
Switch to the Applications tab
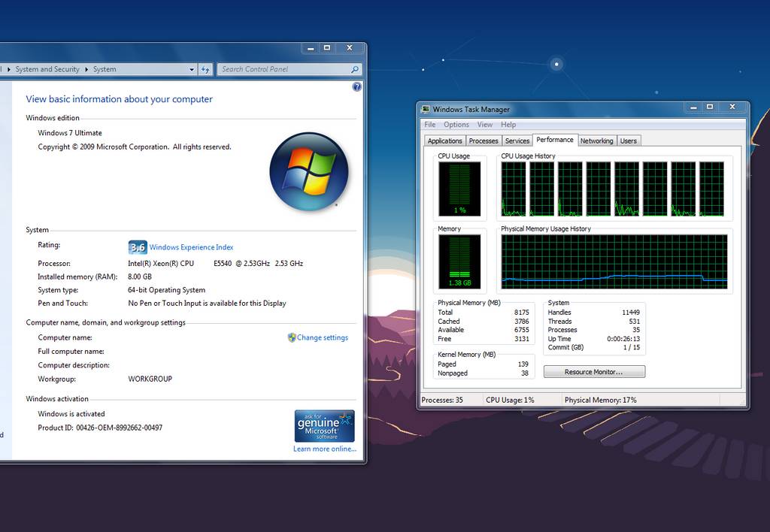(x=445, y=141)
